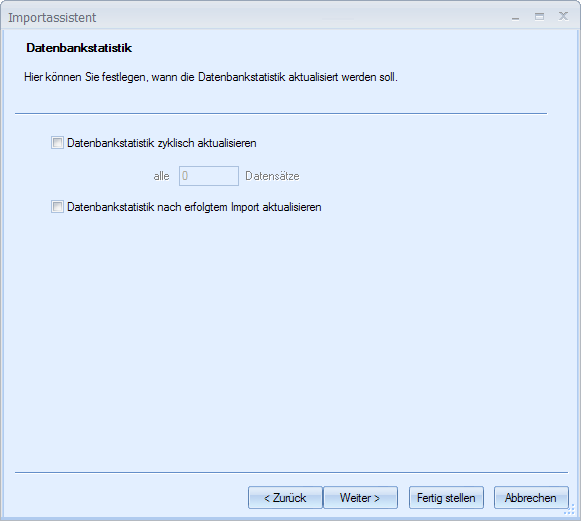Click the 'alle' Datensätze number field
Image resolution: width=581 pixels, height=521 pixels.
(x=209, y=176)
